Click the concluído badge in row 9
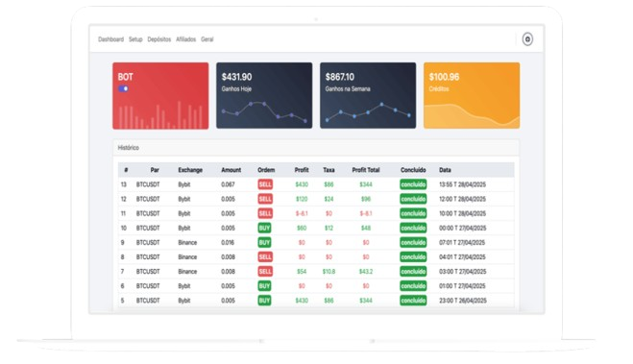633x364 pixels. coord(413,243)
